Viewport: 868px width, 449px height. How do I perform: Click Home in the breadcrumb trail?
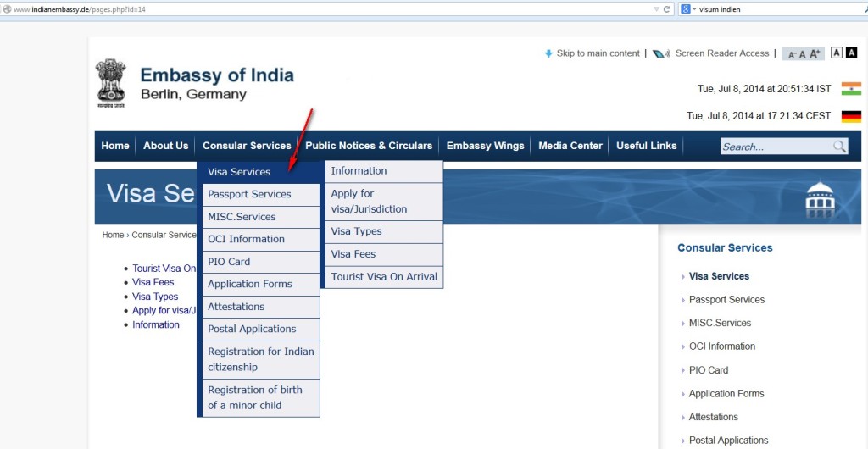point(113,235)
